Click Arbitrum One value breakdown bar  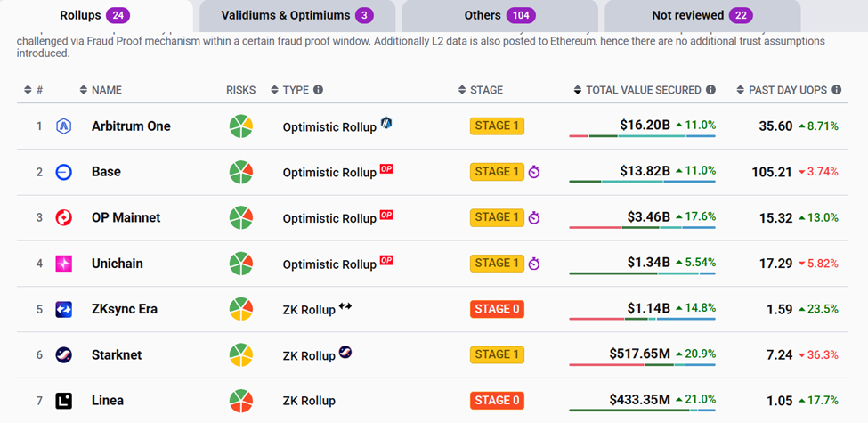(642, 136)
